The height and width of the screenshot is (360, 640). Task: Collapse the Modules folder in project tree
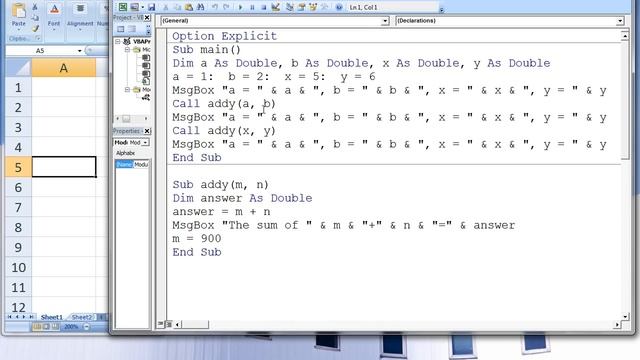[x=127, y=89]
